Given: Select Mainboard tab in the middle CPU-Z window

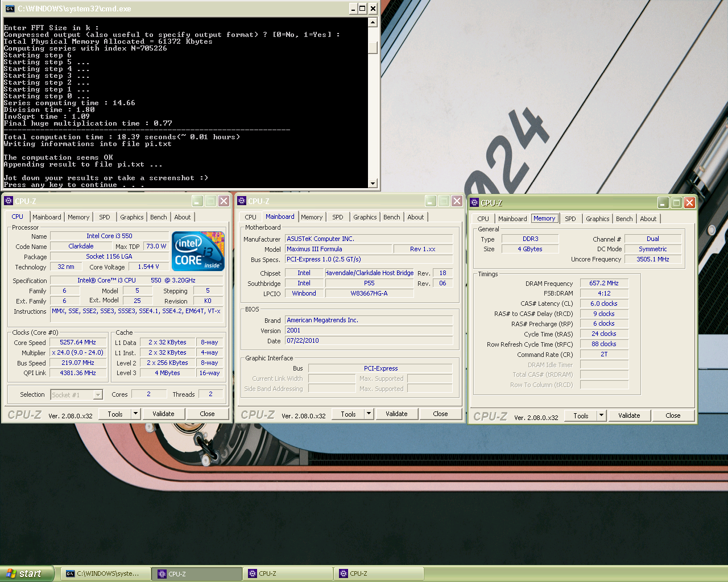Looking at the screenshot, I should point(280,217).
